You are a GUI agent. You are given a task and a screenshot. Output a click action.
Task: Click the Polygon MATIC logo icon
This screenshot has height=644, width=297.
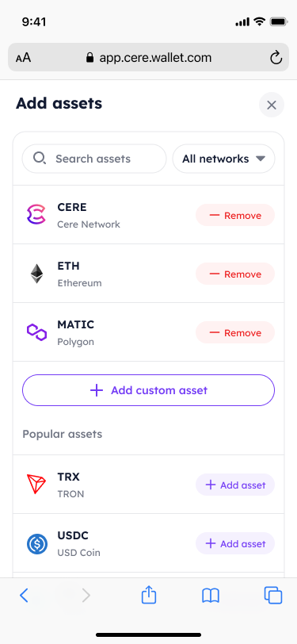pyautogui.click(x=37, y=332)
